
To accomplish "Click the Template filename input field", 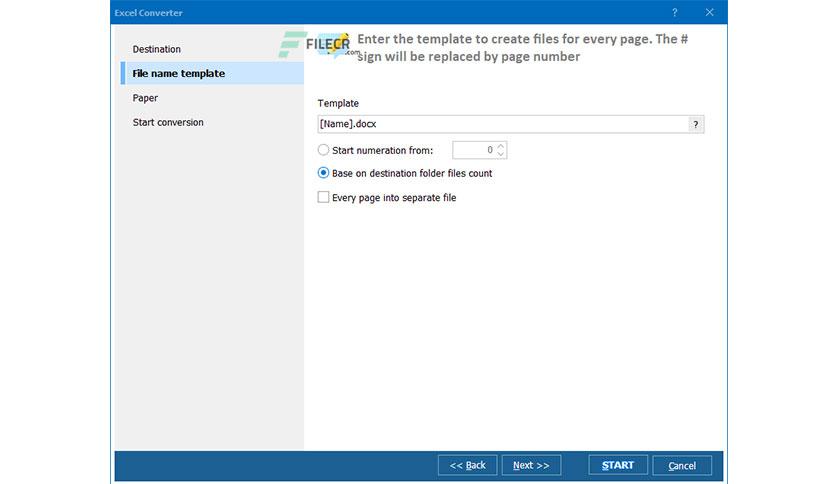I will (x=503, y=124).
